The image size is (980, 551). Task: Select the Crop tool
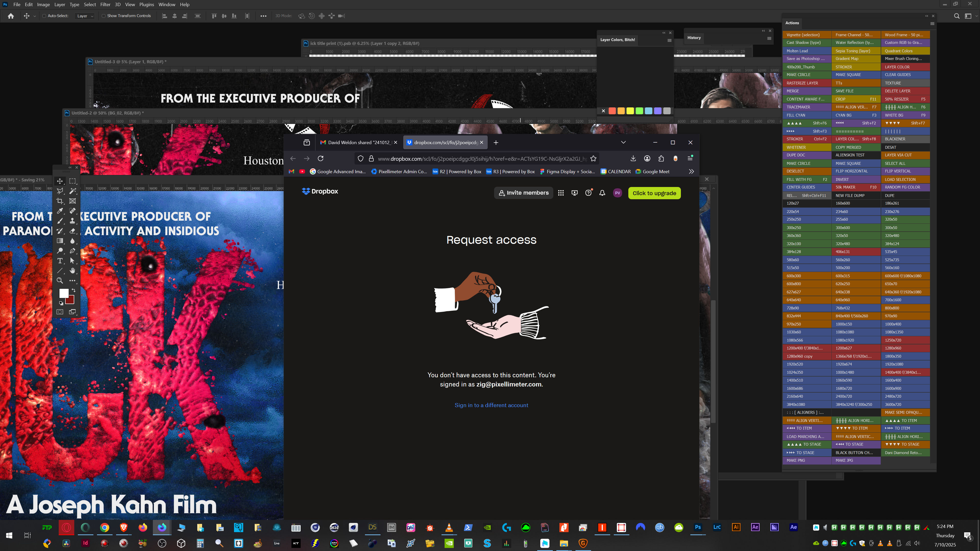60,201
